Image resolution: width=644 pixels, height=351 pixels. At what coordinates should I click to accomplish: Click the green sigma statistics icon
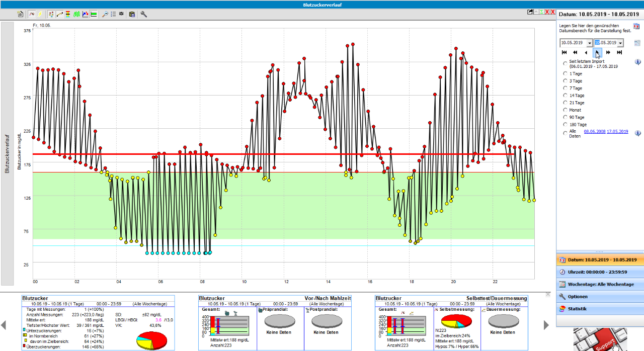tap(541, 12)
